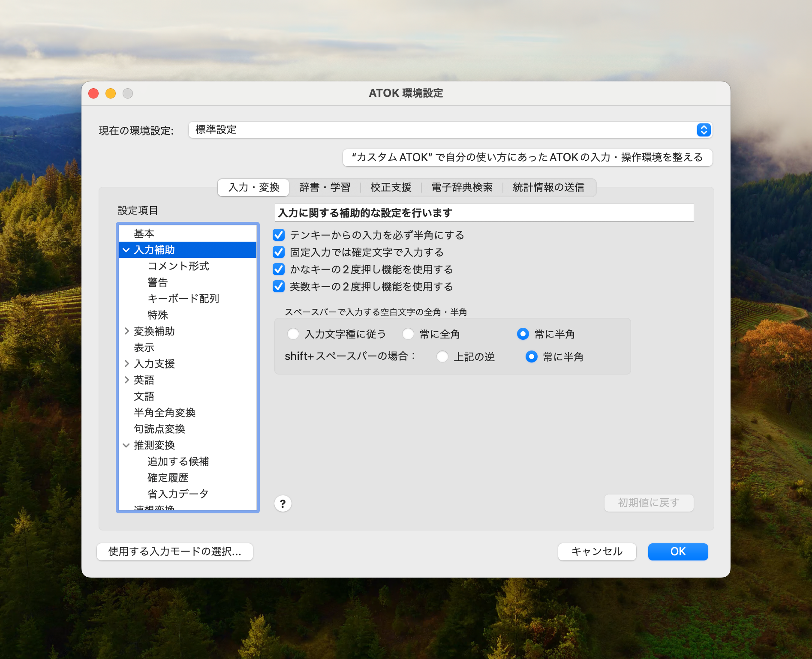Image resolution: width=812 pixels, height=659 pixels.
Task: Select 入力文字種に従う radio button
Action: coord(293,334)
